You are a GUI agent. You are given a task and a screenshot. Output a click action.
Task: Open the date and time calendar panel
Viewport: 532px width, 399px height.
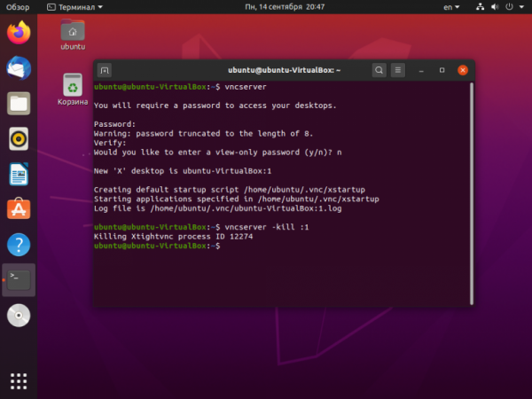(x=285, y=7)
